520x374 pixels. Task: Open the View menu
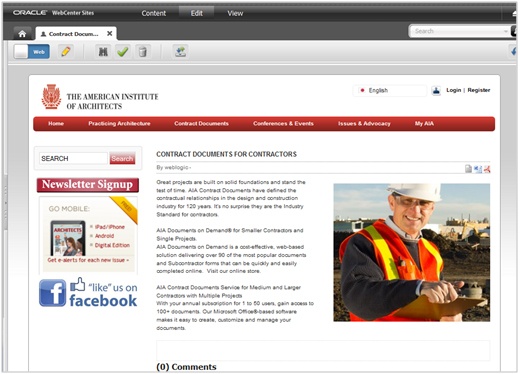tap(235, 13)
